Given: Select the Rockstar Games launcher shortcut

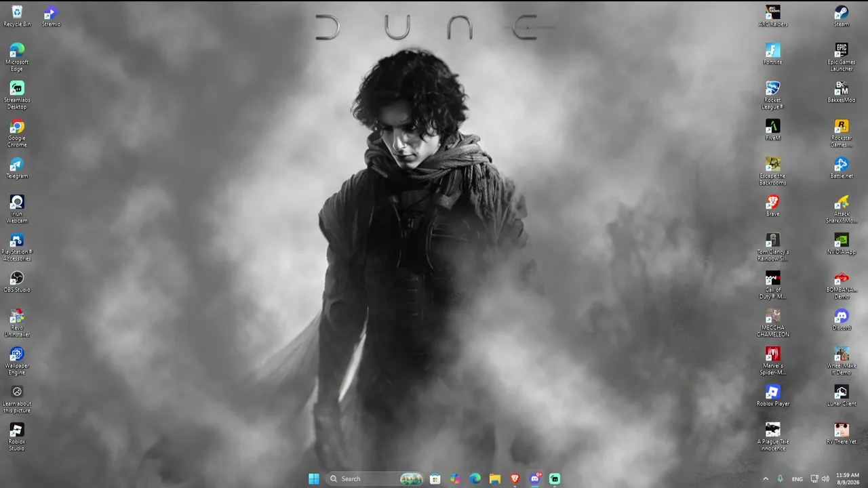Looking at the screenshot, I should 842,134.
